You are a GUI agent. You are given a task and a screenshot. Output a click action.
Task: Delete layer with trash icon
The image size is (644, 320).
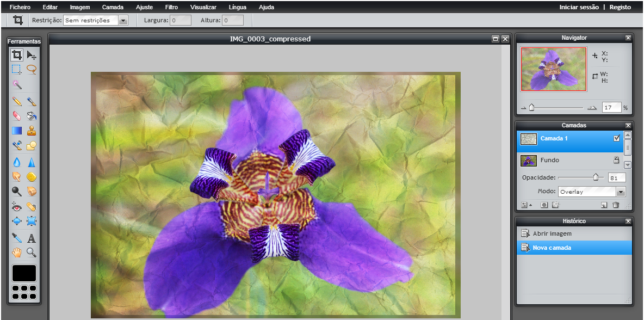615,205
